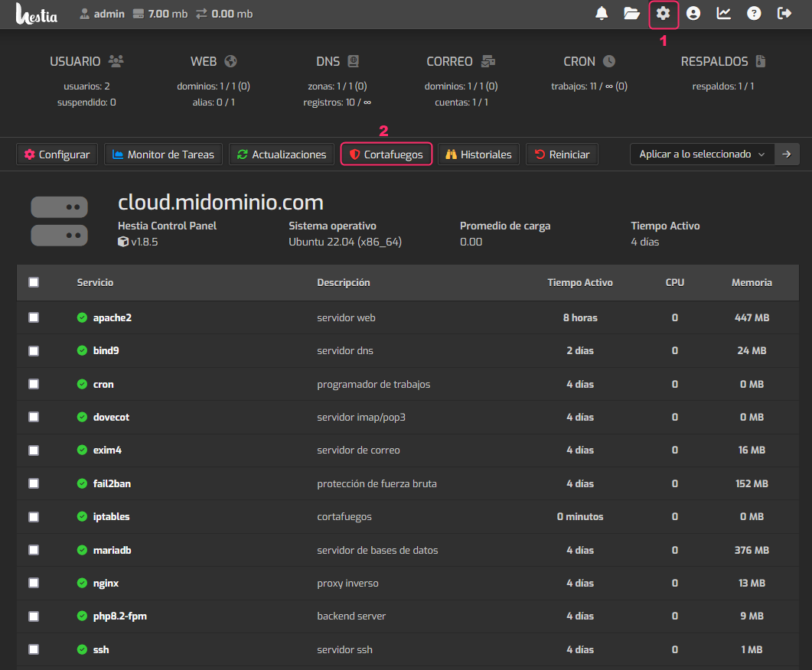Toggle the select-all services checkbox
This screenshot has height=670, width=812.
tap(34, 282)
